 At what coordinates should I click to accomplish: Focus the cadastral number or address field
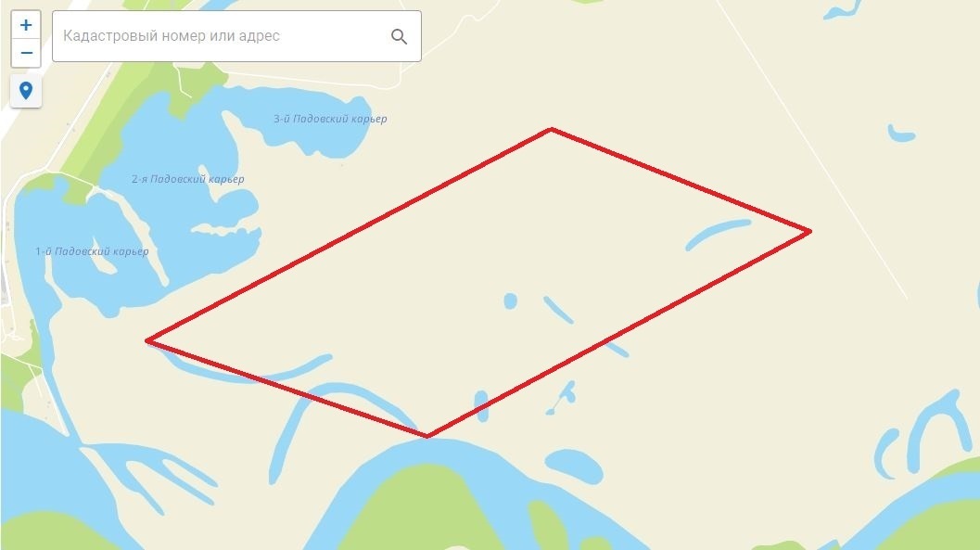(x=236, y=36)
